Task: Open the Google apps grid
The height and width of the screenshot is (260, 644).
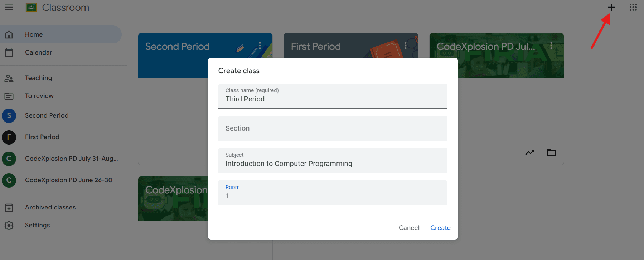Action: pyautogui.click(x=633, y=7)
